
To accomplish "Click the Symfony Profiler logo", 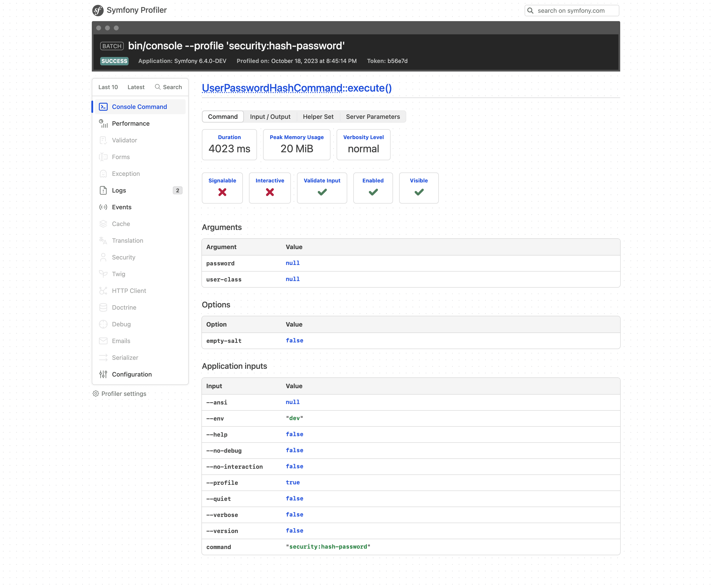I will coord(129,10).
